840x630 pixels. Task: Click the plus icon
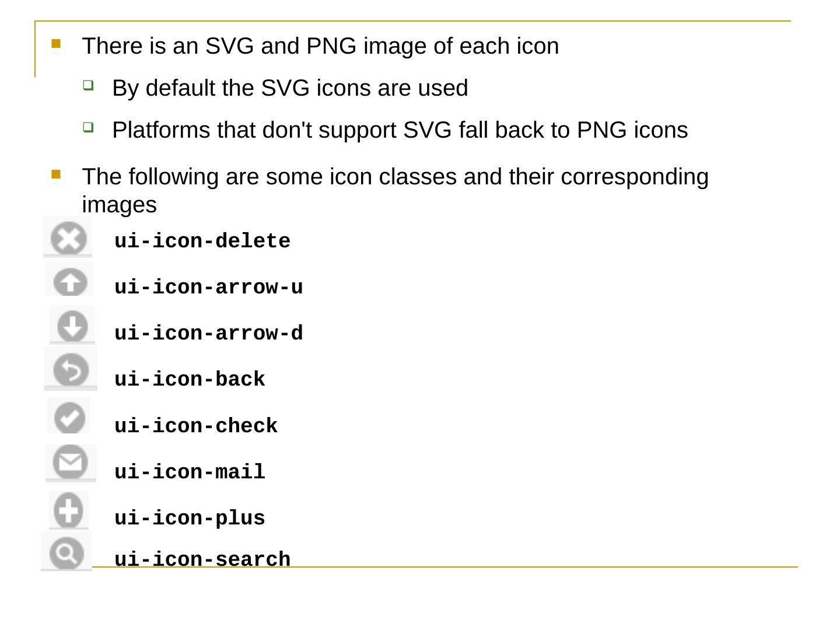pyautogui.click(x=69, y=510)
